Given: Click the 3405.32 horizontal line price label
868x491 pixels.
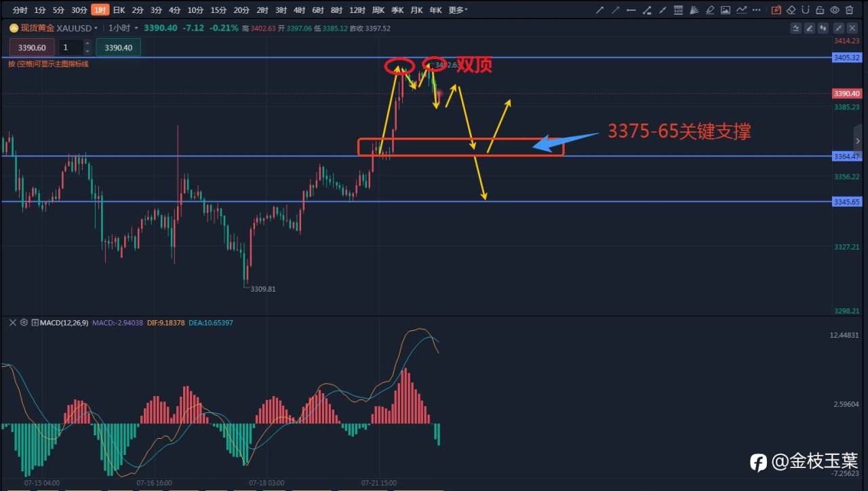Looking at the screenshot, I should pos(846,58).
